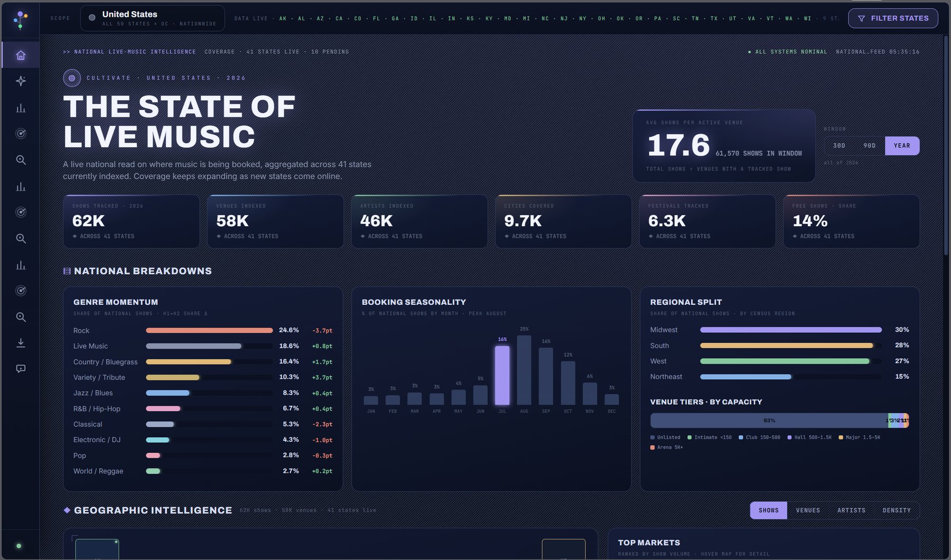
Task: Switch to the ARTISTS map tab
Action: (851, 510)
